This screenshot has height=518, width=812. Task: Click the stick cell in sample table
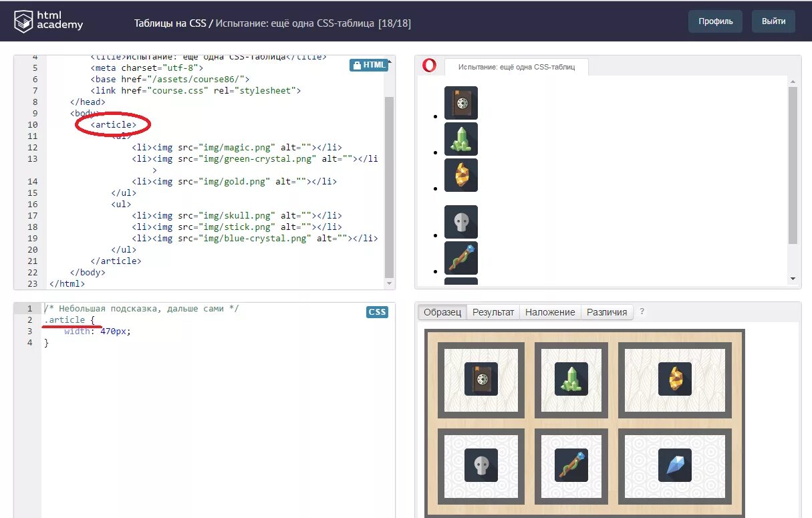[571, 466]
